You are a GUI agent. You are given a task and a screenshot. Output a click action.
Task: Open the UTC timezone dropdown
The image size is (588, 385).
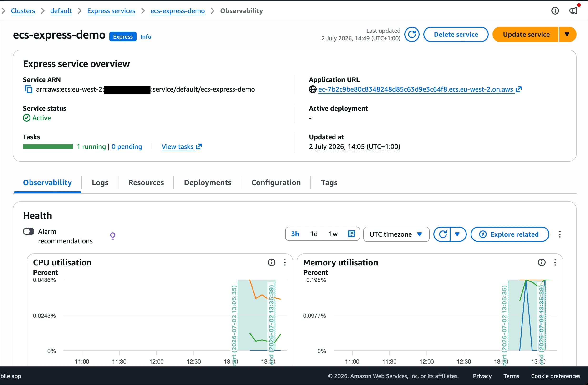pyautogui.click(x=396, y=234)
